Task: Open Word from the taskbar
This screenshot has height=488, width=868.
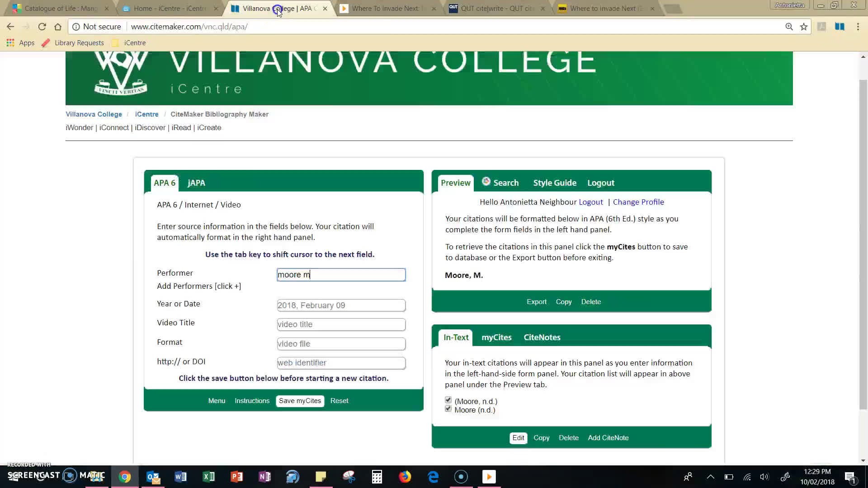Action: tap(180, 477)
